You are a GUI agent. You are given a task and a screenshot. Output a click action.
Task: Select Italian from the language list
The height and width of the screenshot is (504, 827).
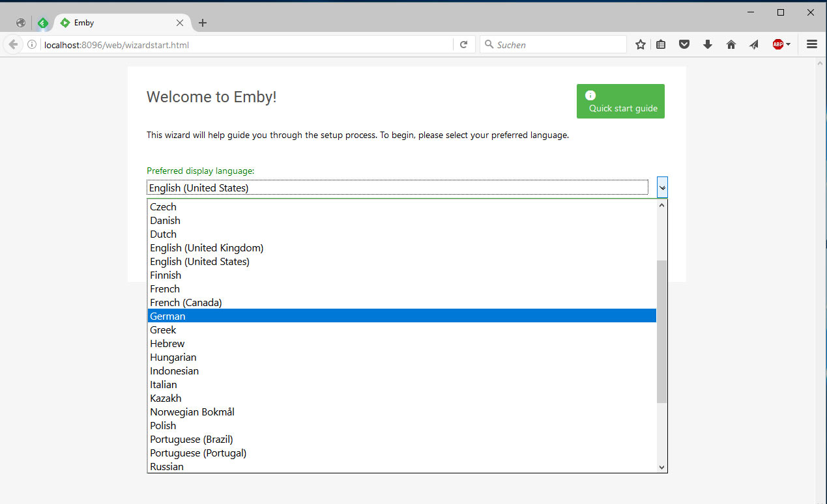pos(402,384)
